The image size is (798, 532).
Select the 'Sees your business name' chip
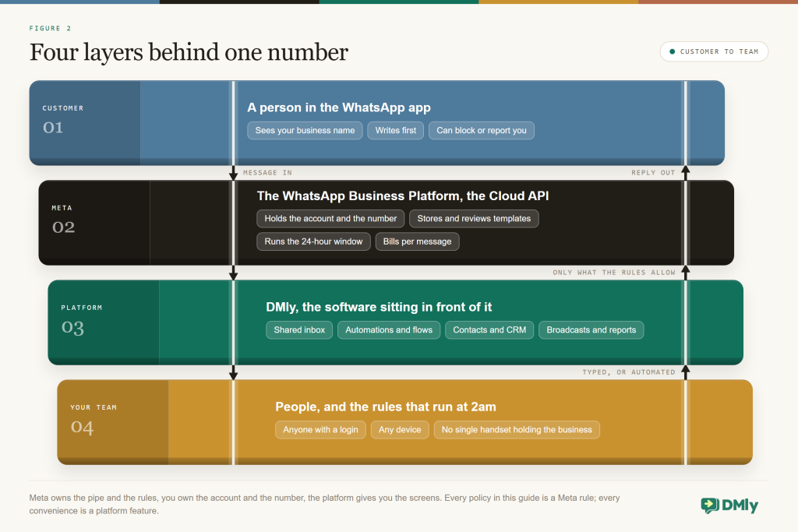click(305, 130)
